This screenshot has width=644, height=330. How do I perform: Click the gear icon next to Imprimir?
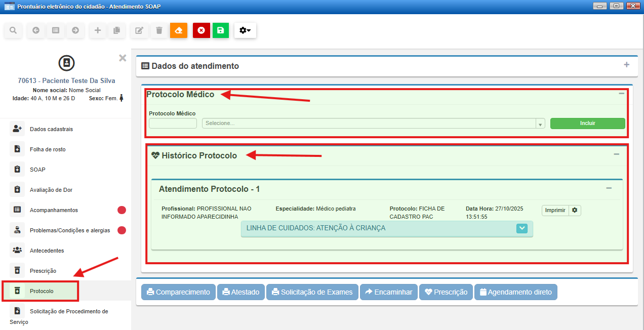[x=575, y=210]
